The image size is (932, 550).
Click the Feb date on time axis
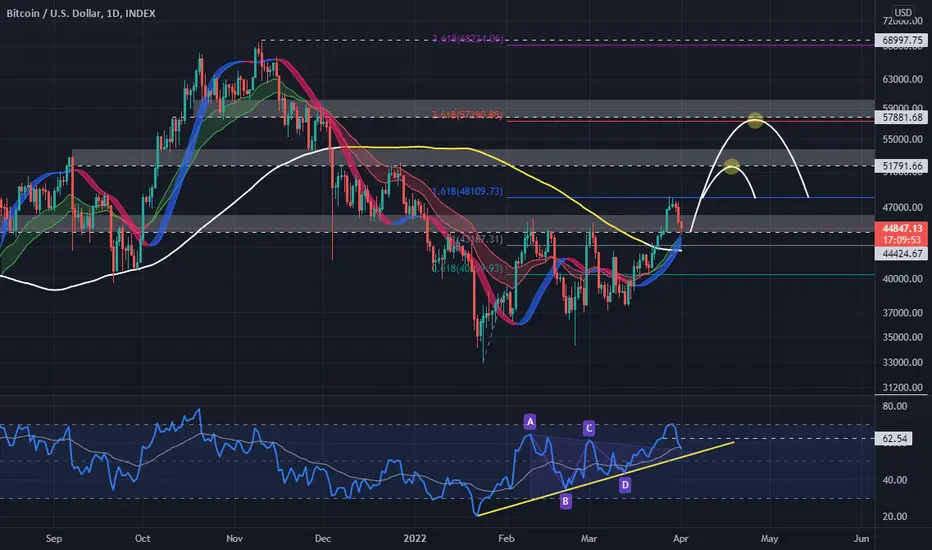(506, 539)
